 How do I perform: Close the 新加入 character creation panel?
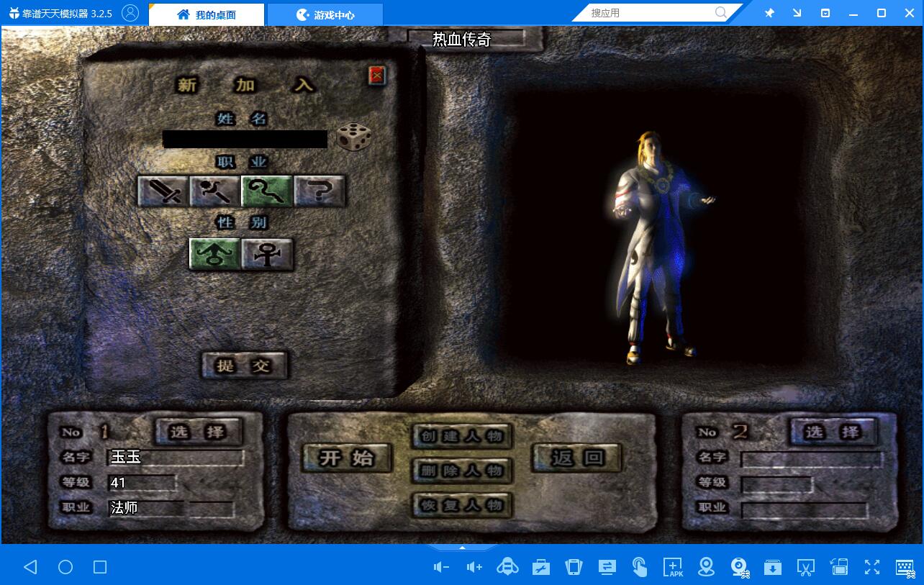click(376, 76)
